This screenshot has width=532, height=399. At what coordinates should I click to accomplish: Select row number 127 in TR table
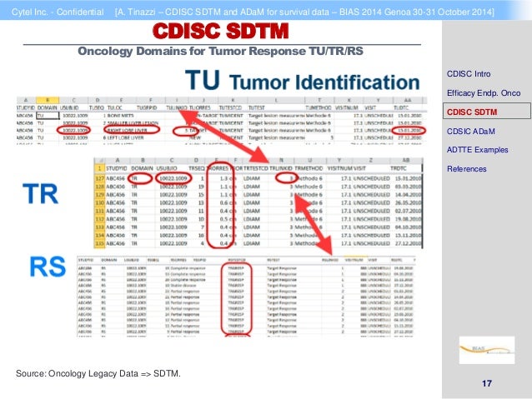pyautogui.click(x=100, y=178)
